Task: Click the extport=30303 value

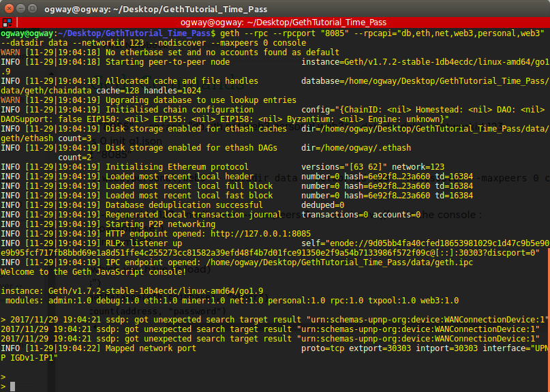Action: [380, 348]
